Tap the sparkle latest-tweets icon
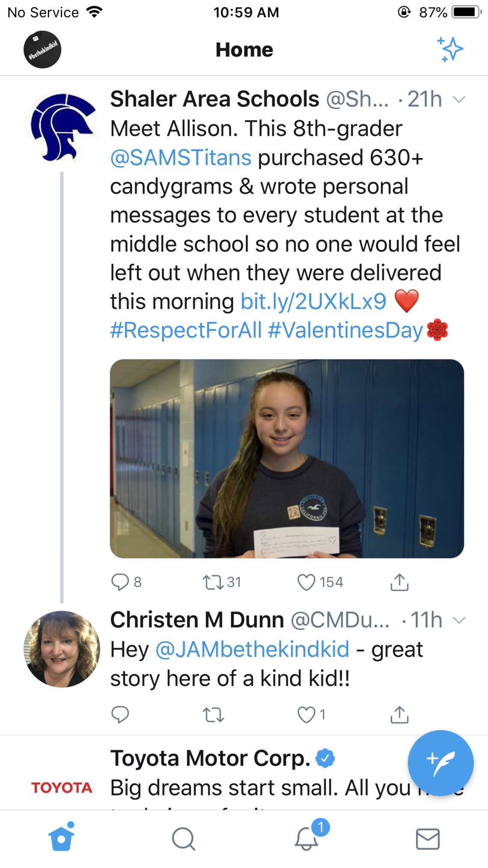The width and height of the screenshot is (488, 868). 450,49
